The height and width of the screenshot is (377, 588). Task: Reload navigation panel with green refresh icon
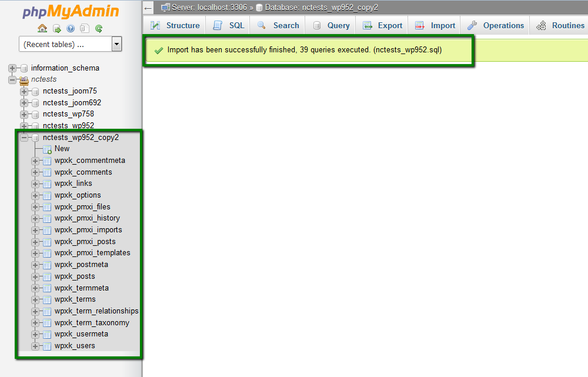[99, 28]
